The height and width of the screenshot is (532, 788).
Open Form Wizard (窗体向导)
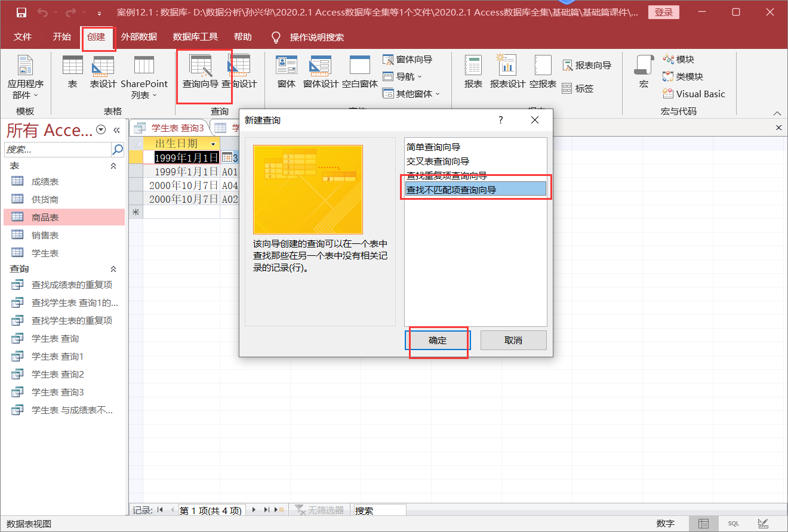click(x=408, y=60)
